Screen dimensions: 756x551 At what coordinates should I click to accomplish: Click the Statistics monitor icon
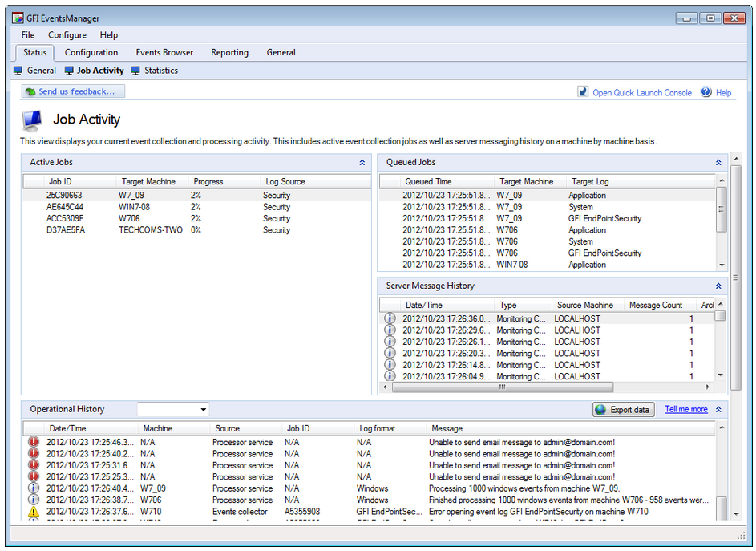pos(135,71)
